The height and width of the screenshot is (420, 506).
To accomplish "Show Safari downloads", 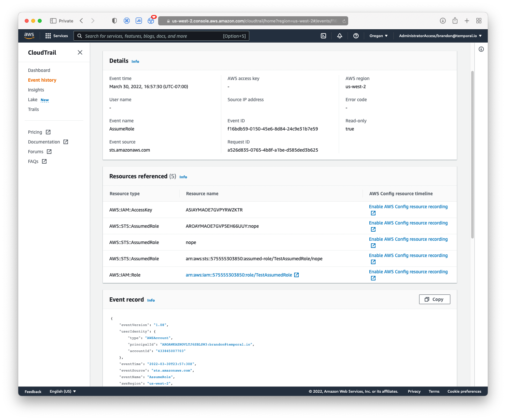I will click(443, 21).
